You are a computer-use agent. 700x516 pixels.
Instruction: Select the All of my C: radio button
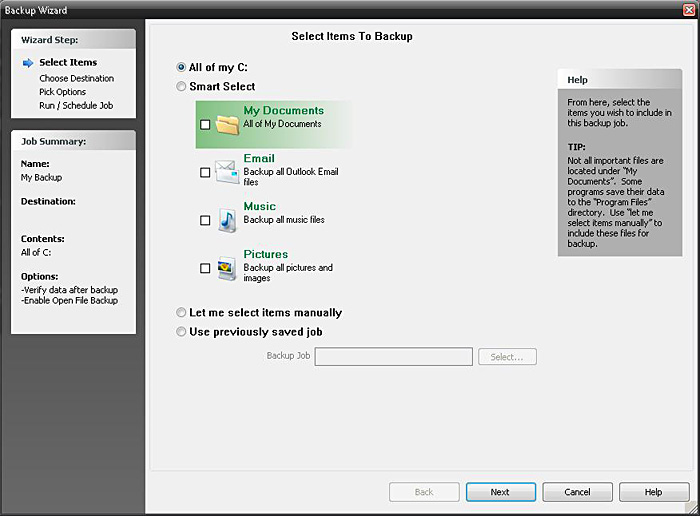pyautogui.click(x=181, y=67)
